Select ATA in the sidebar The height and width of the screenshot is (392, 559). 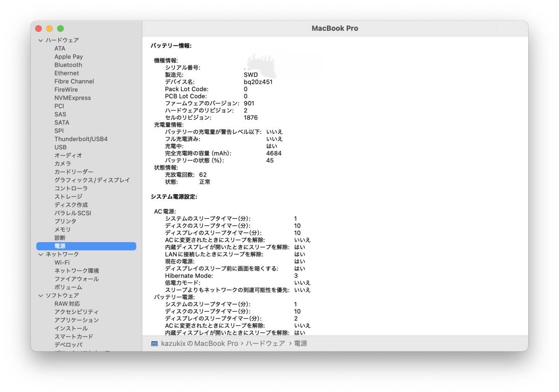click(60, 48)
